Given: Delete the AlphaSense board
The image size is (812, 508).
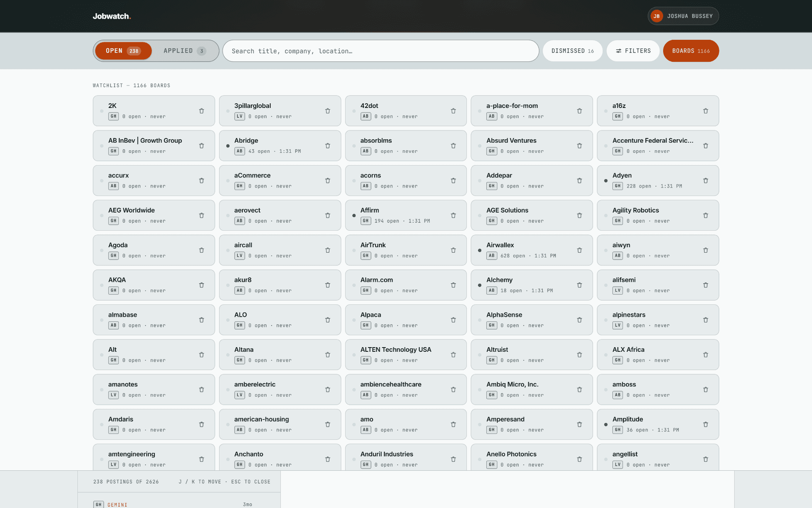Looking at the screenshot, I should tap(579, 320).
